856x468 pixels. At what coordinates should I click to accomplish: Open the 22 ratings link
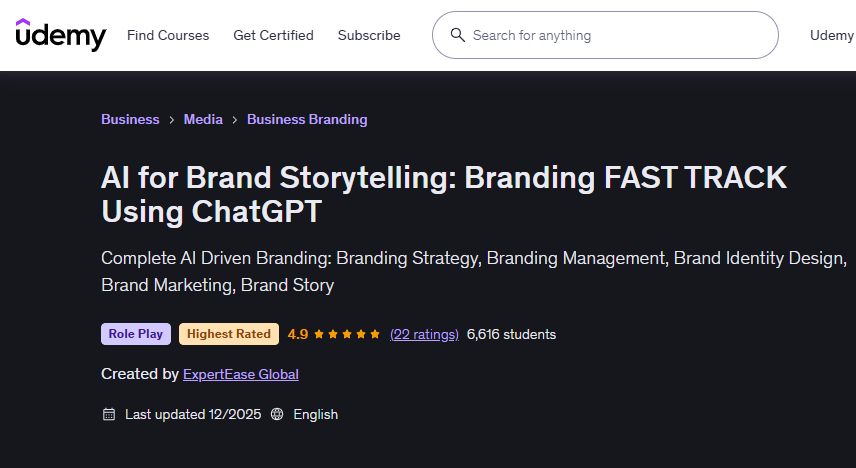pos(424,334)
